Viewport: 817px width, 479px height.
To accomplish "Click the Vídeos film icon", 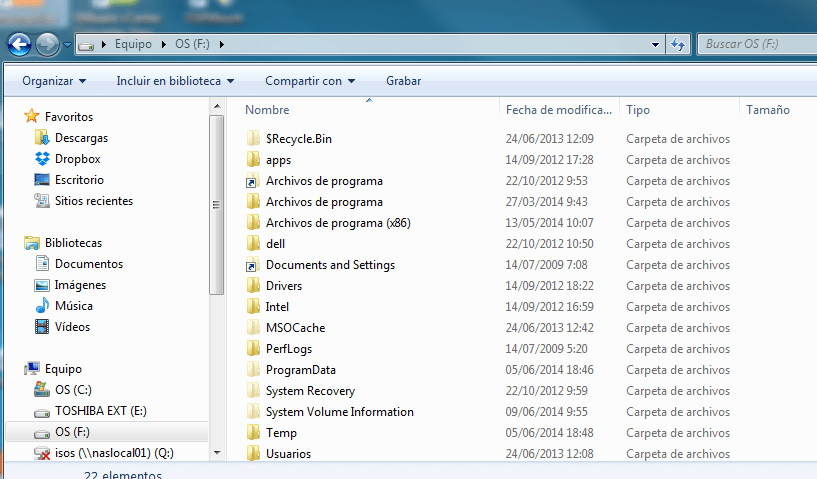I will coord(42,327).
